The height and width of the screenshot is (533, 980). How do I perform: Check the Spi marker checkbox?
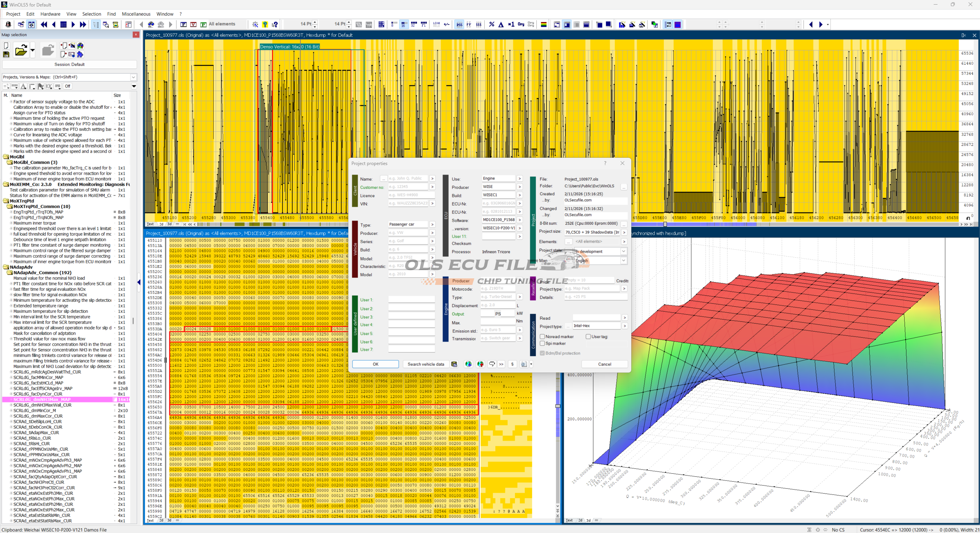coord(542,343)
